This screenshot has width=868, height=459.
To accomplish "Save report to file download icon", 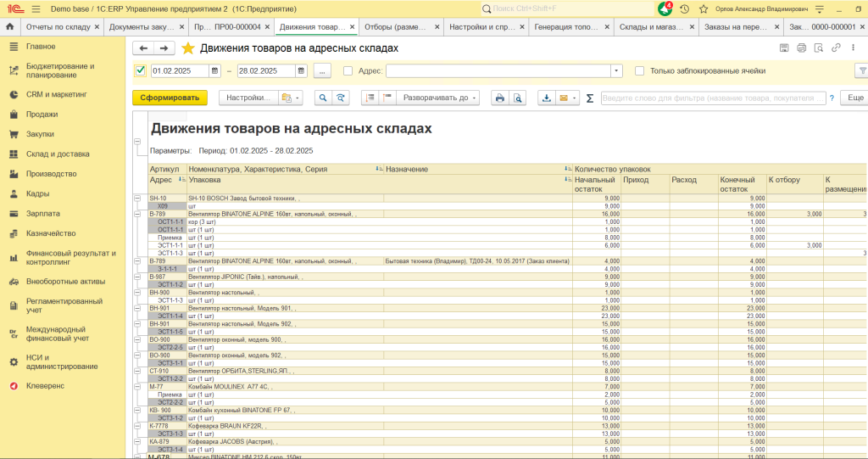I will [547, 98].
